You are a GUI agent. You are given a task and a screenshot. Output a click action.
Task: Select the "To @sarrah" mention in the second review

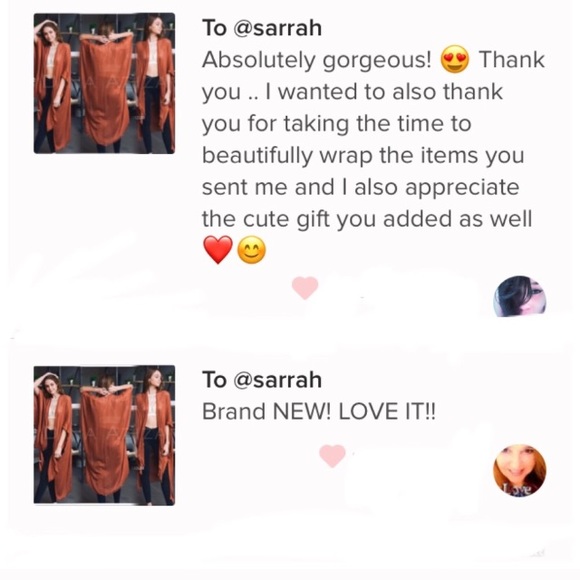[262, 380]
